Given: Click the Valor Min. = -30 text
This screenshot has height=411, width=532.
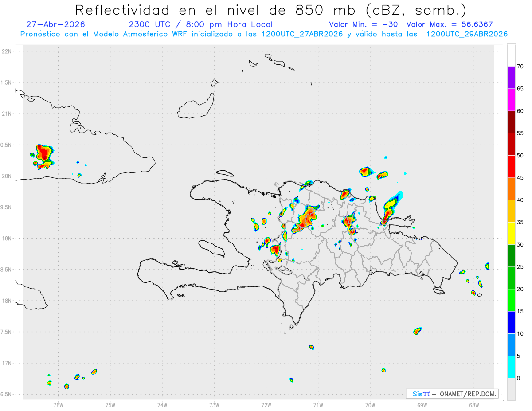Looking at the screenshot, I should 364,24.
